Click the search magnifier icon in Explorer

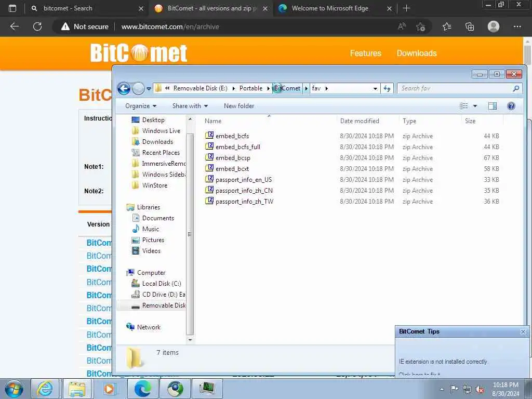516,88
